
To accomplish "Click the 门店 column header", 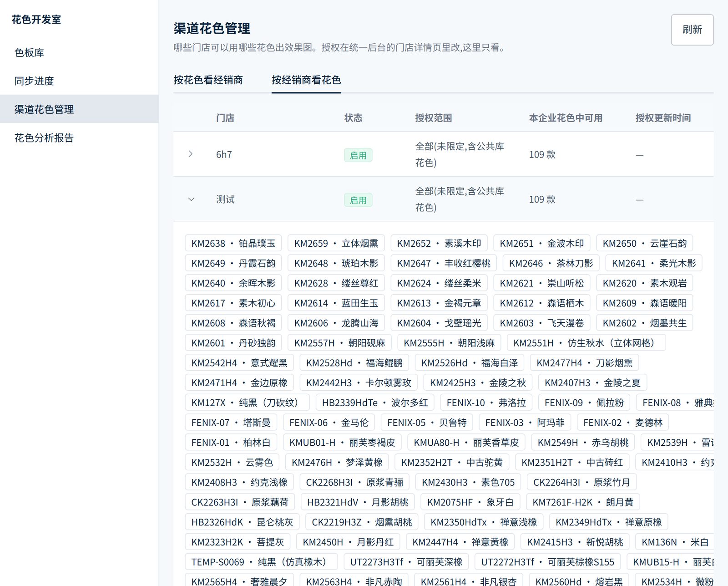I will pyautogui.click(x=225, y=118).
